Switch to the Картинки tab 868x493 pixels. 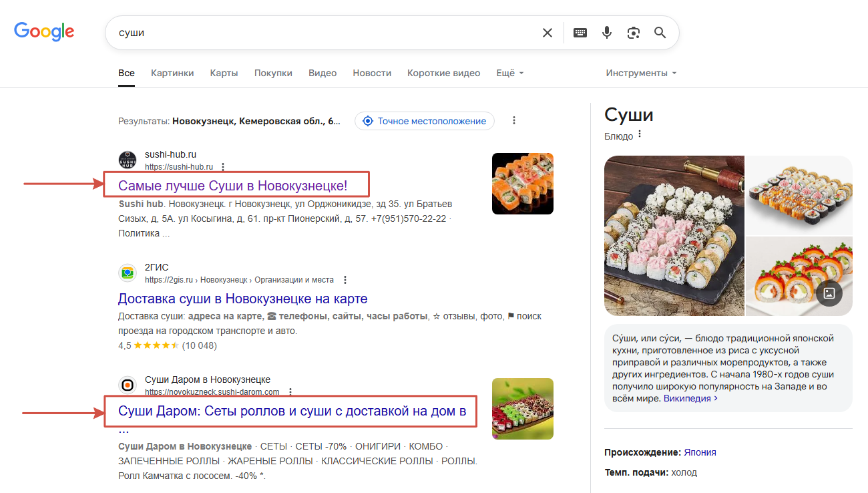(172, 73)
